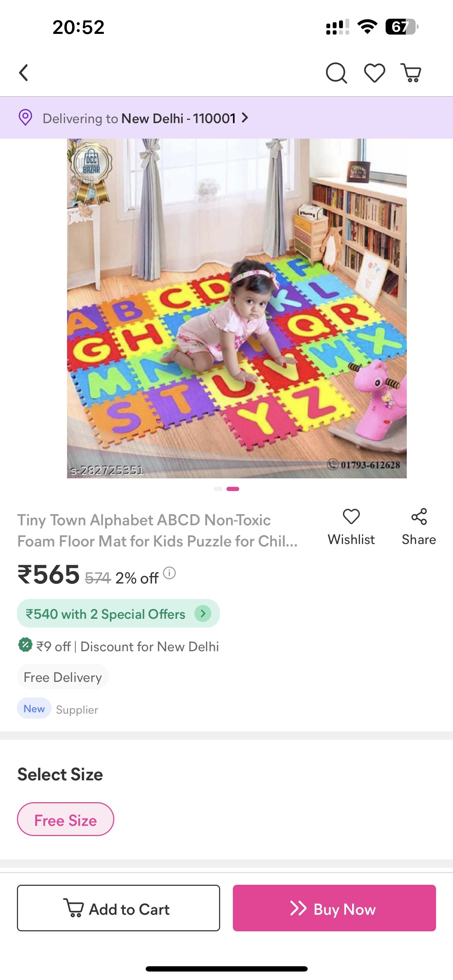
Task: Tap the green discount badge icon
Action: tap(25, 645)
